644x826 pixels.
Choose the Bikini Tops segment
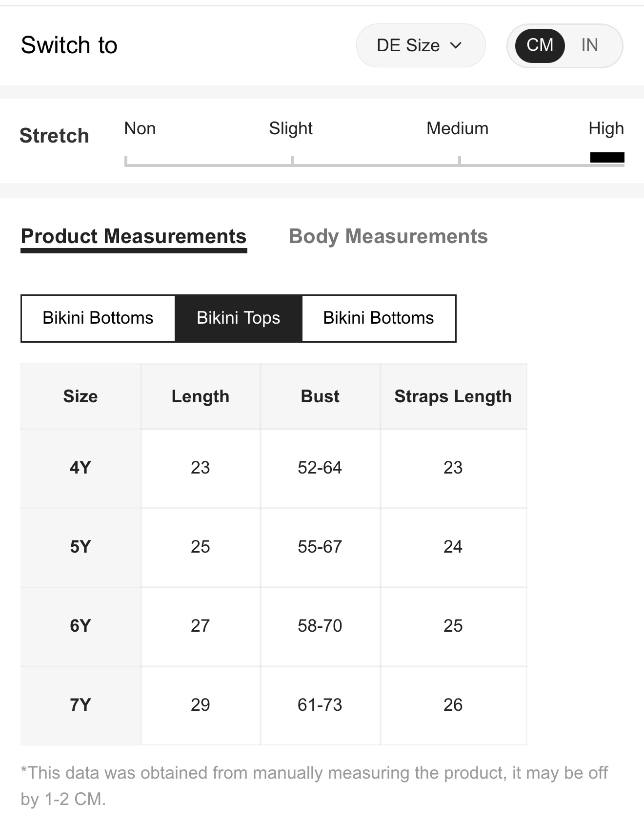point(239,318)
